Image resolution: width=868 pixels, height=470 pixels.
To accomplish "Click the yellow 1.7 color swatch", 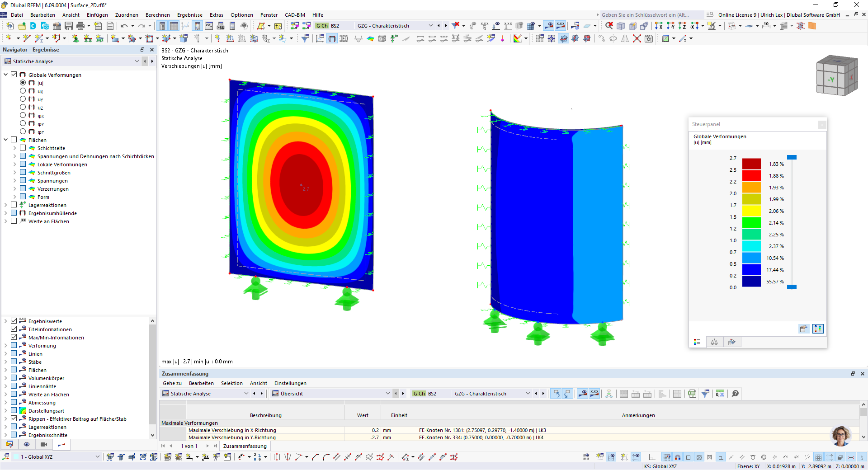I will [x=751, y=211].
